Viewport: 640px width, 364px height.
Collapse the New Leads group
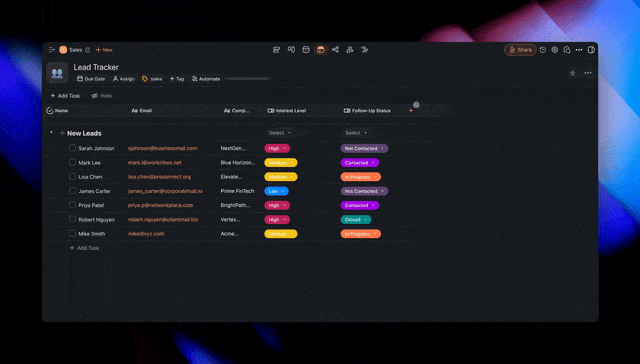click(x=51, y=133)
